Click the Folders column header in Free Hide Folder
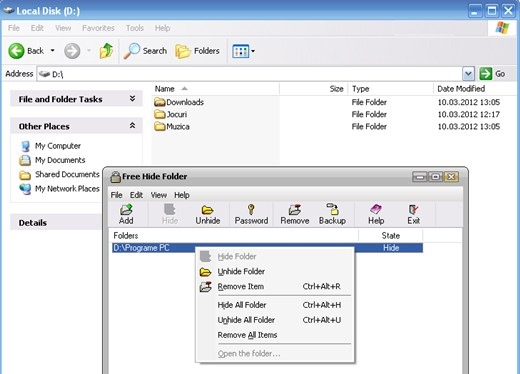 (x=235, y=236)
